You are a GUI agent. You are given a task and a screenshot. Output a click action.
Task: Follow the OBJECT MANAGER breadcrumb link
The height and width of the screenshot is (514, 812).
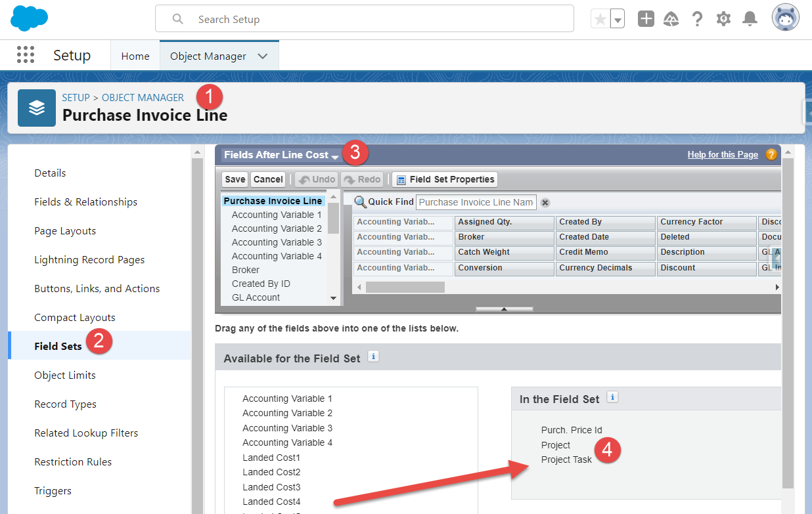click(x=143, y=97)
